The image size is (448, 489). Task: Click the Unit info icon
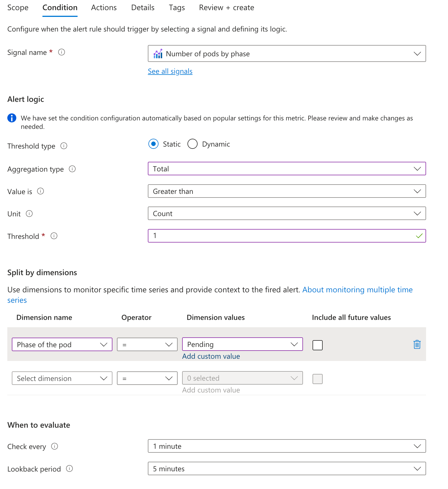point(29,214)
